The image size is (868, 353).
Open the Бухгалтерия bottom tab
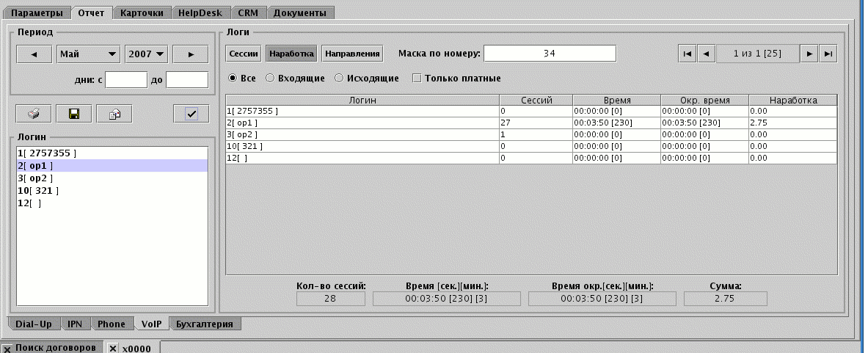[x=205, y=324]
